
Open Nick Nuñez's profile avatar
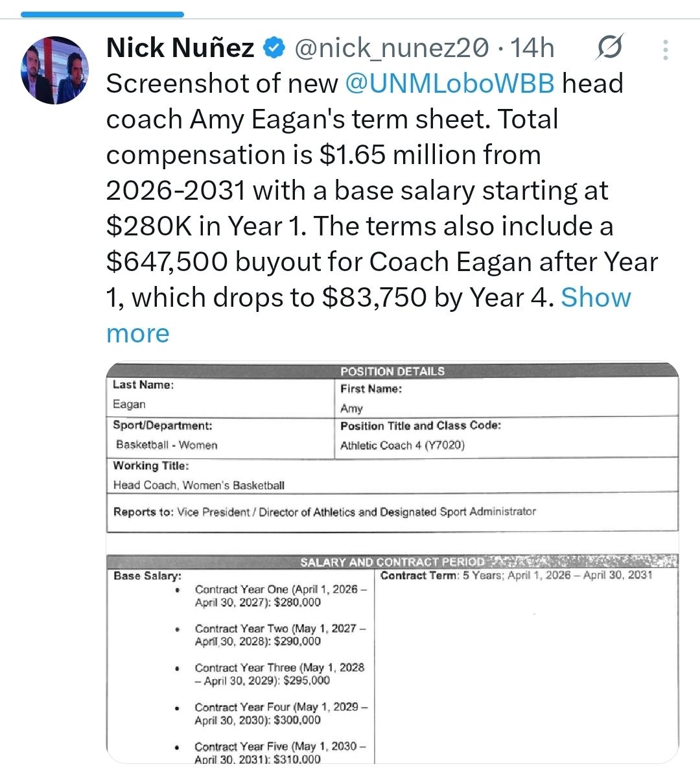(54, 71)
